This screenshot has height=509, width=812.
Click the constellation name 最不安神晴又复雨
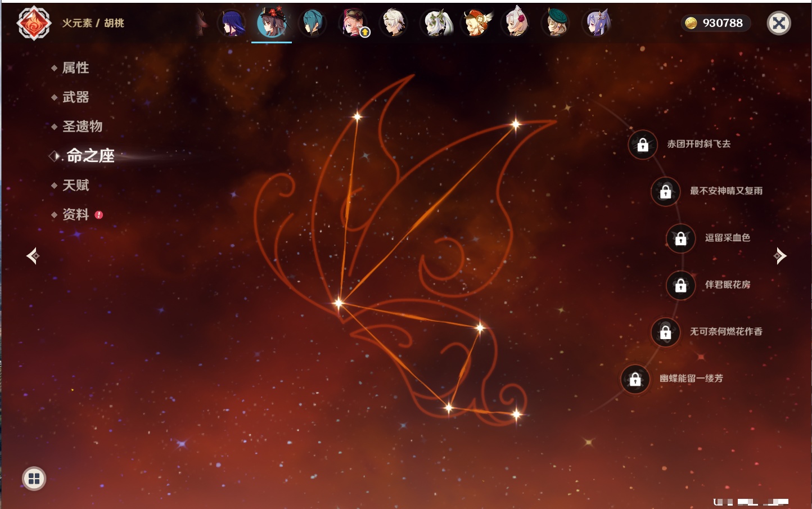[x=726, y=191]
